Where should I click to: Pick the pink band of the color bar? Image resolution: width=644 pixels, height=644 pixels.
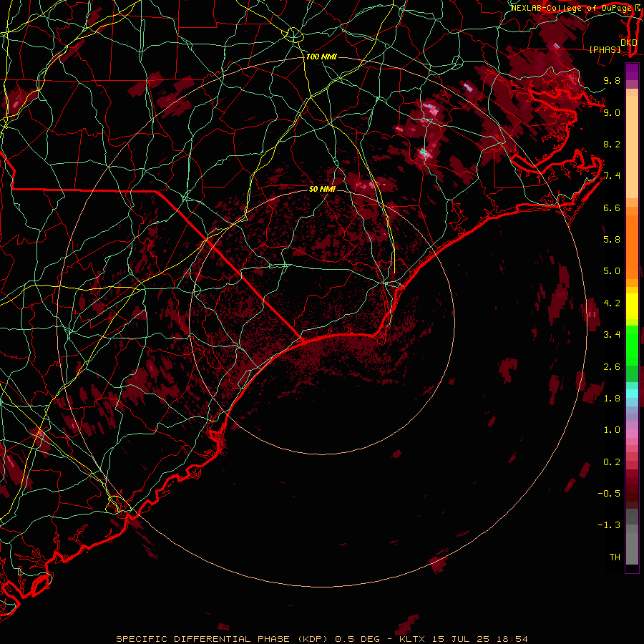632,434
